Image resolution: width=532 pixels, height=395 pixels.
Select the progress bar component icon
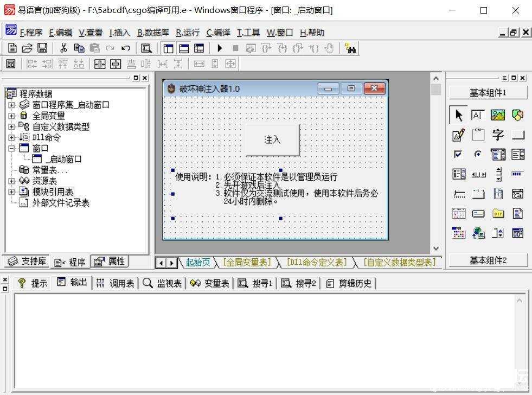pyautogui.click(x=517, y=174)
